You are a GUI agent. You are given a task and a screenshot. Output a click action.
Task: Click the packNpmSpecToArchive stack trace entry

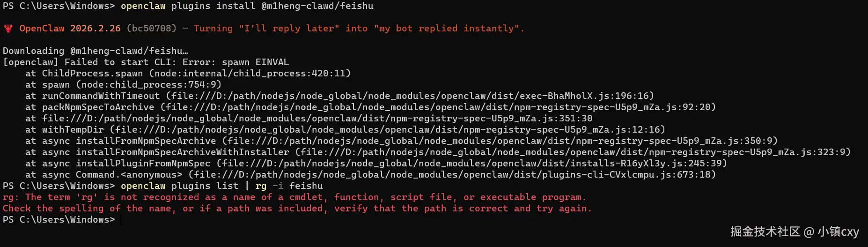tap(98, 107)
